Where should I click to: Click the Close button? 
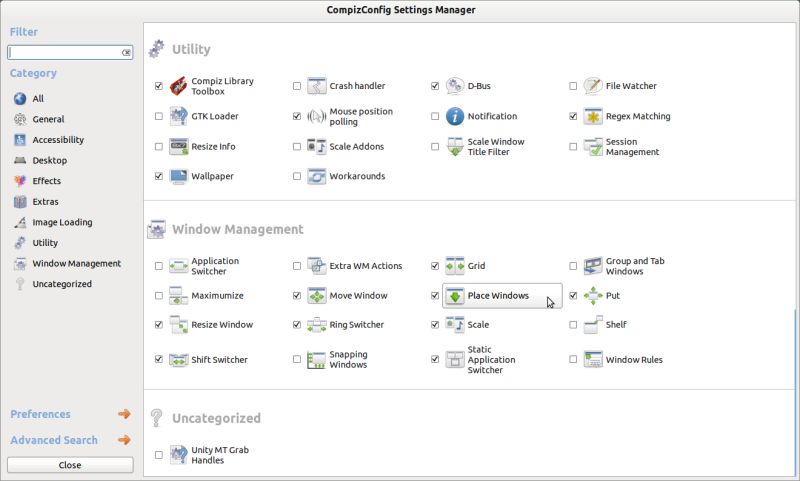pos(70,465)
